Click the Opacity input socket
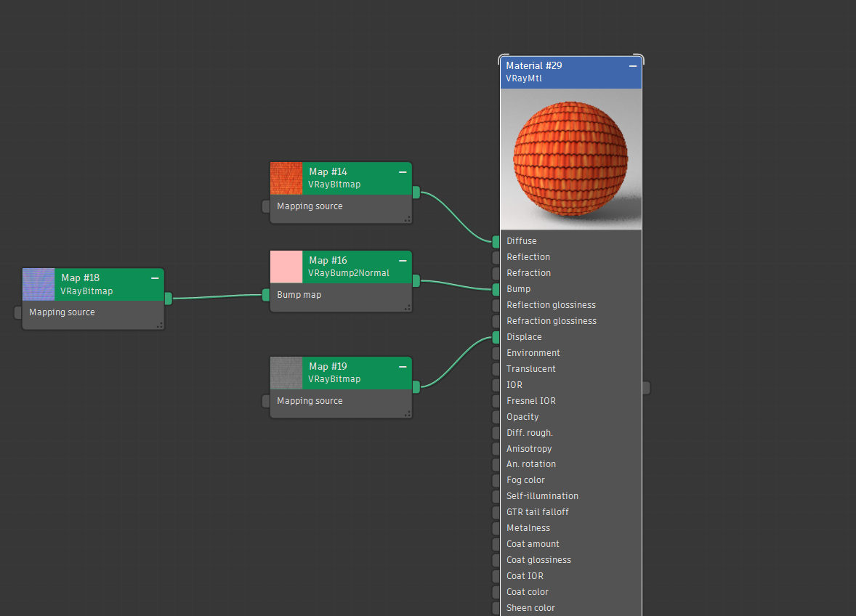856x616 pixels. (x=496, y=417)
